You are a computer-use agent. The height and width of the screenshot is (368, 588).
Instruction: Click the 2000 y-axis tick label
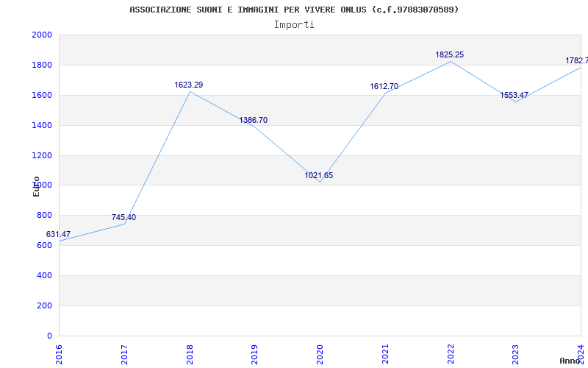(x=42, y=35)
